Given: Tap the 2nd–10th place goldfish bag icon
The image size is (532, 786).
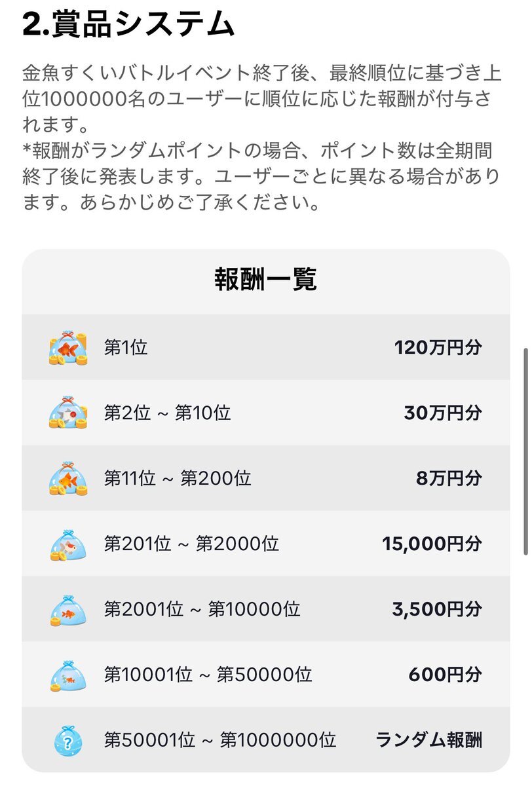Looking at the screenshot, I should click(x=67, y=413).
